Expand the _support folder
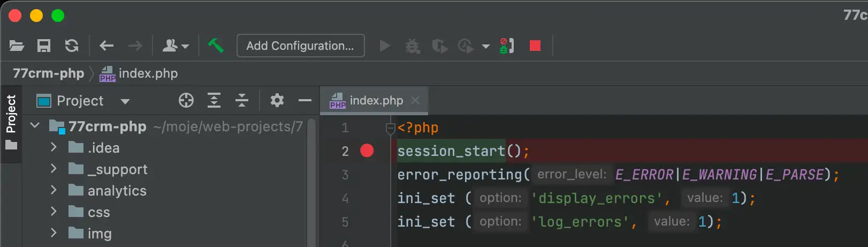Screen dimensions: 868x247 [54, 169]
